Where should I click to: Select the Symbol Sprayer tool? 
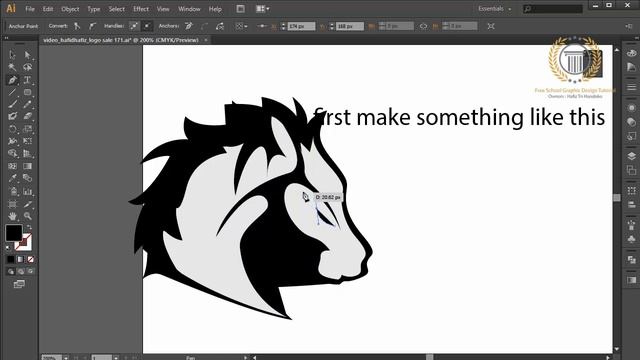coord(12,191)
